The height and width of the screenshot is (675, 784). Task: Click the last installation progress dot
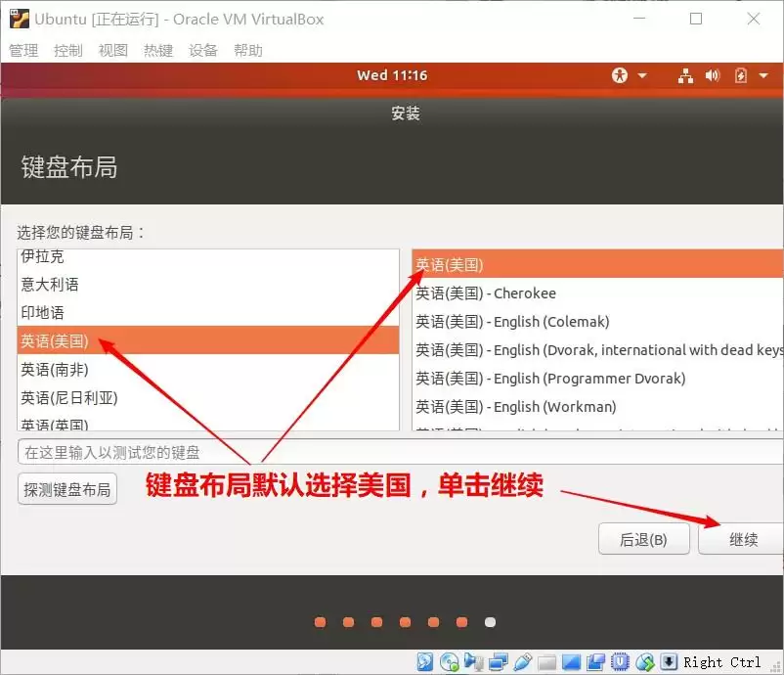click(x=490, y=621)
